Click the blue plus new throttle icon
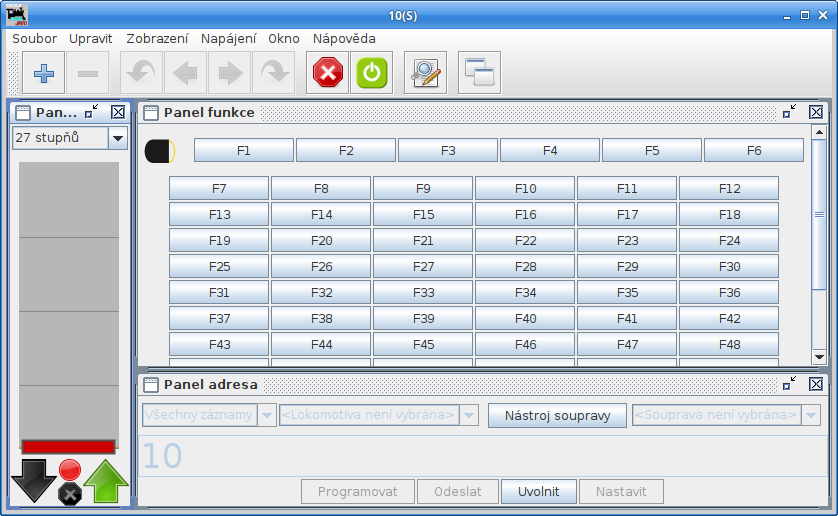The width and height of the screenshot is (838, 516). [44, 73]
